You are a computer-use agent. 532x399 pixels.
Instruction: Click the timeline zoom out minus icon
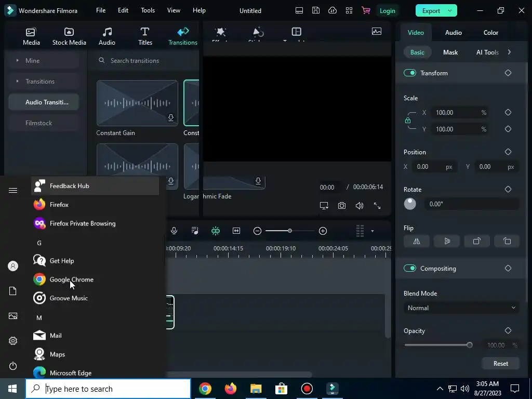[x=257, y=231]
